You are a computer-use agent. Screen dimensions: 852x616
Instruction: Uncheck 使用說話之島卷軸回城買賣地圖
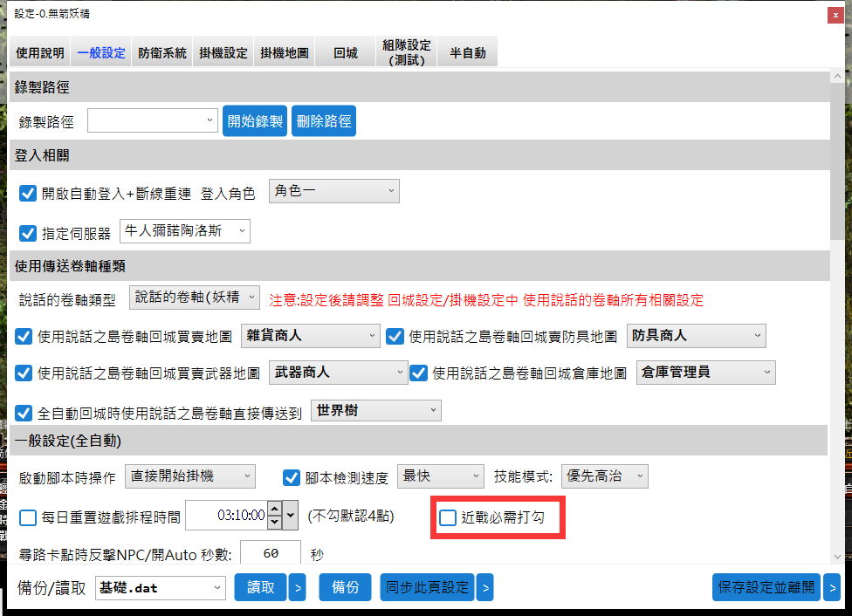coord(24,337)
